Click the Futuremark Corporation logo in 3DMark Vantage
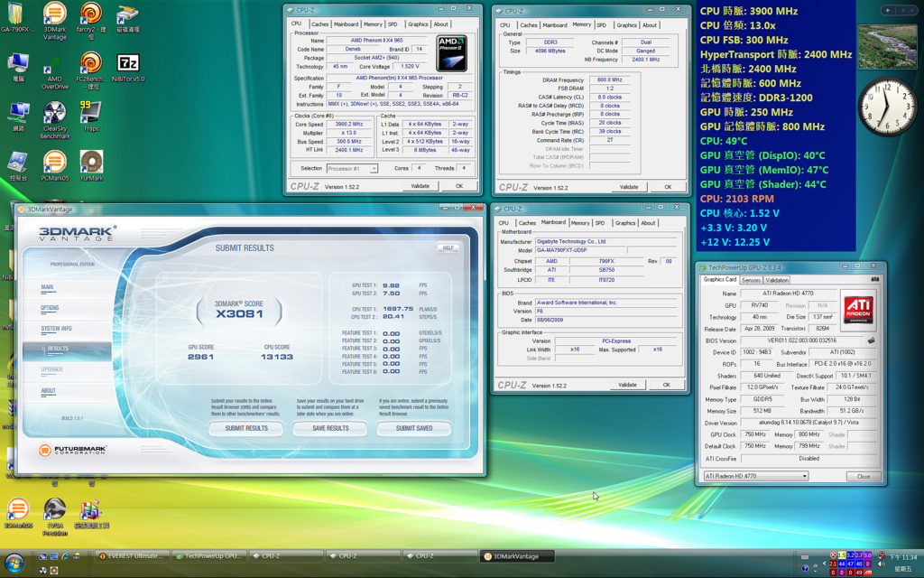Image resolution: width=924 pixels, height=578 pixels. coord(73,450)
